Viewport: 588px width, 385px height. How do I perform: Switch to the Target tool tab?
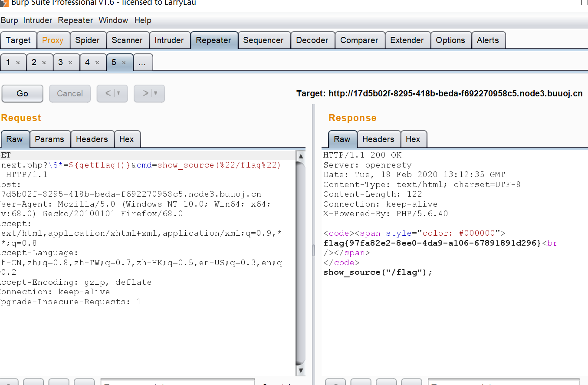(18, 40)
